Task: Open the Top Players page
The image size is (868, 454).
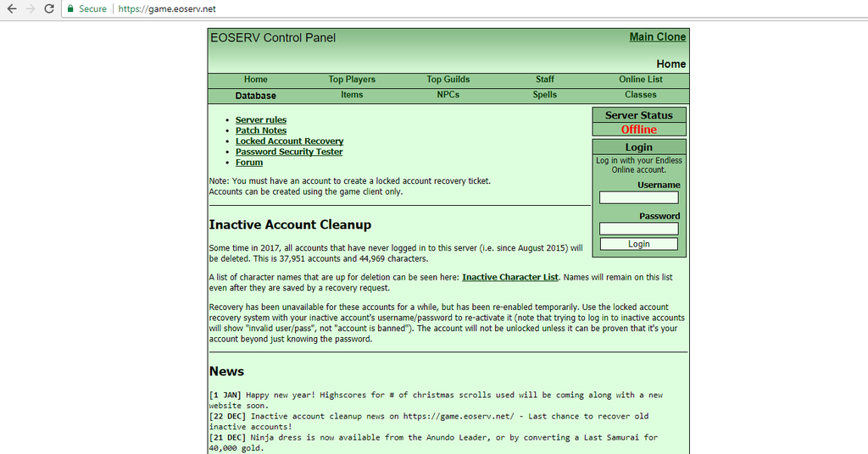Action: [x=352, y=80]
